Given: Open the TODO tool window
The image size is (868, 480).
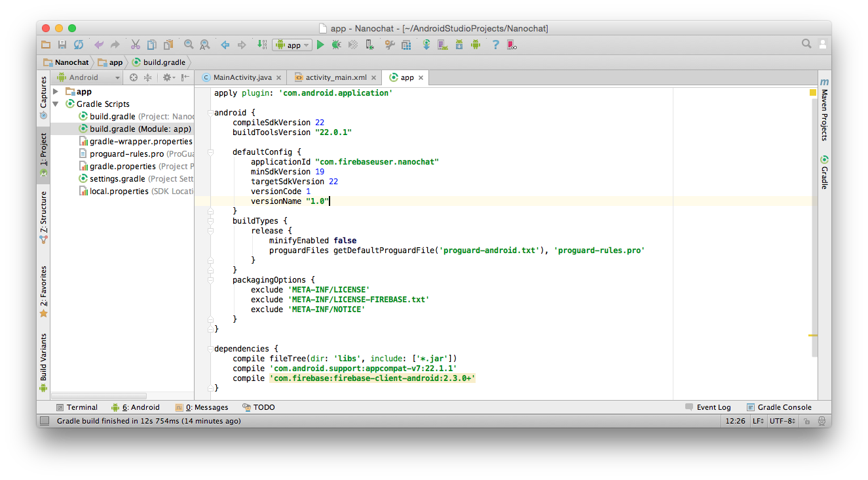Looking at the screenshot, I should coord(259,407).
